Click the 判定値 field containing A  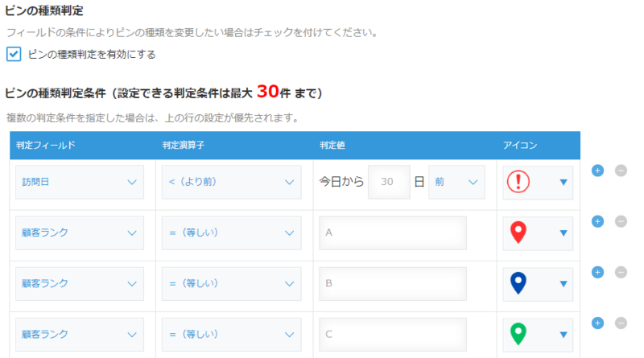click(392, 233)
